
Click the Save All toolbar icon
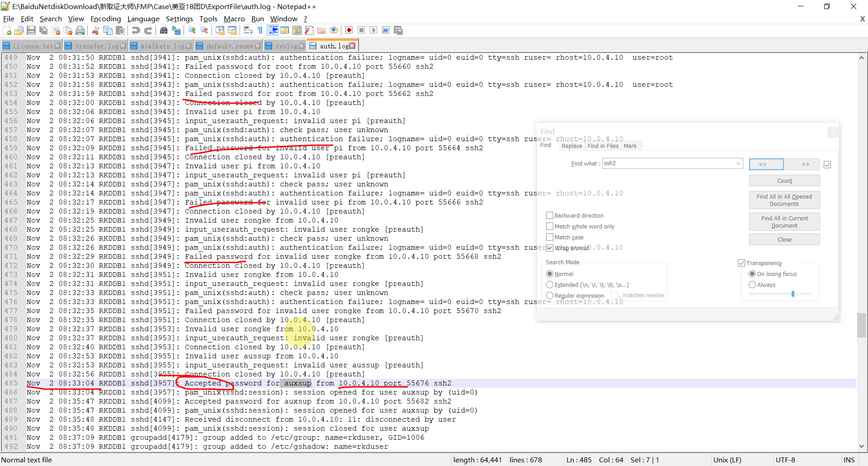click(43, 30)
